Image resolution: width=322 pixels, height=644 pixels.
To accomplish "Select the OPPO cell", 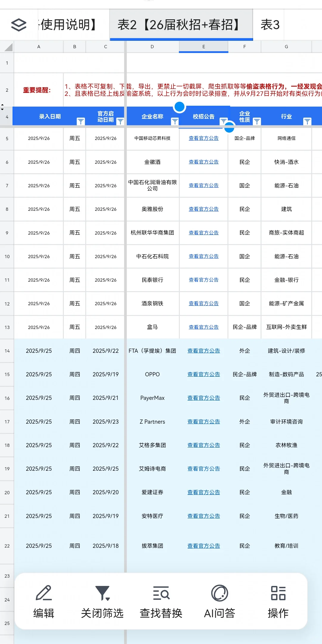I will (152, 374).
